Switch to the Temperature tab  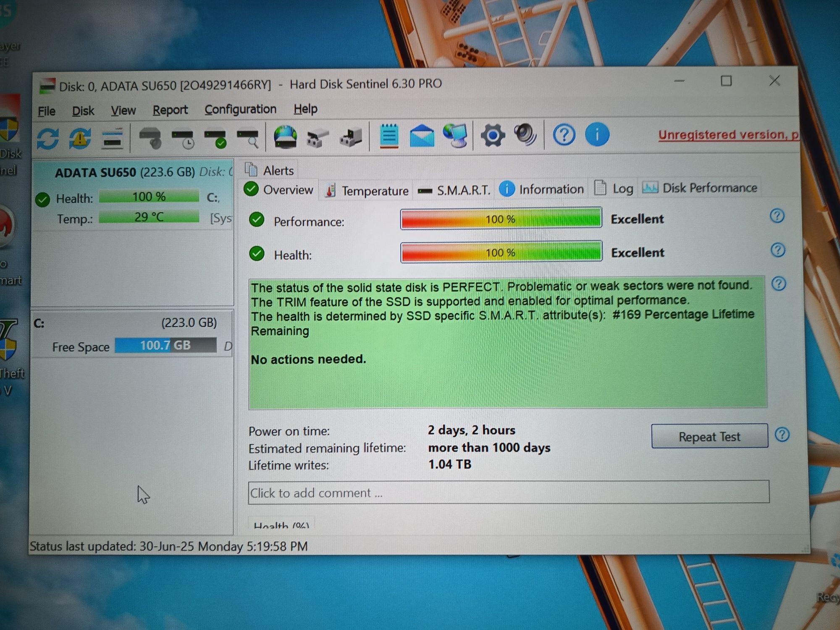(367, 191)
